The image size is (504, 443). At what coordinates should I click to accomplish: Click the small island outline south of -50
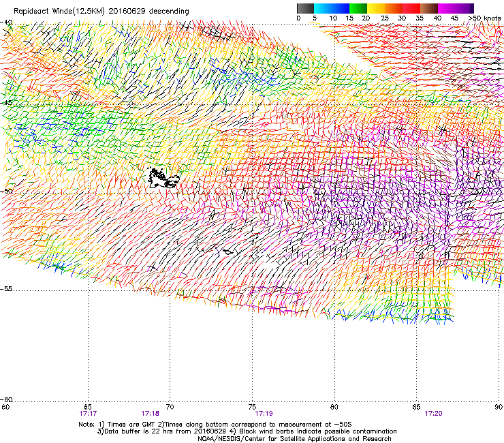tap(228, 252)
